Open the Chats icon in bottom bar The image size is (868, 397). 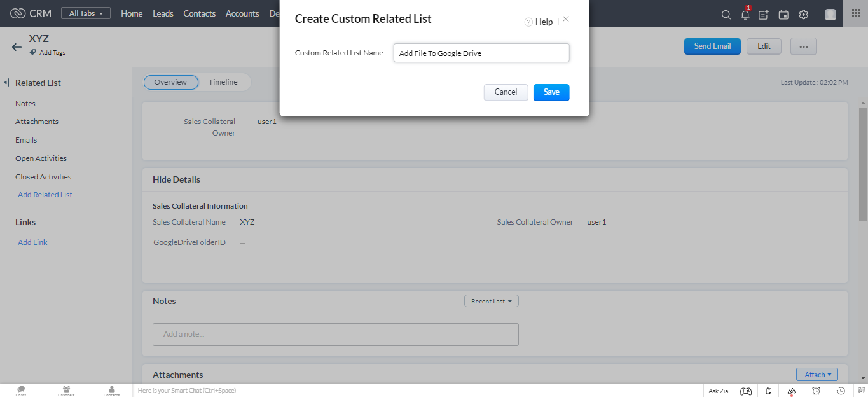coord(21,390)
